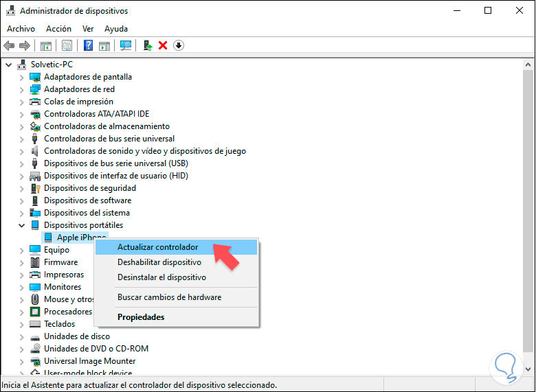Click the down arrow disable device icon
536x392 pixels.
click(x=179, y=45)
